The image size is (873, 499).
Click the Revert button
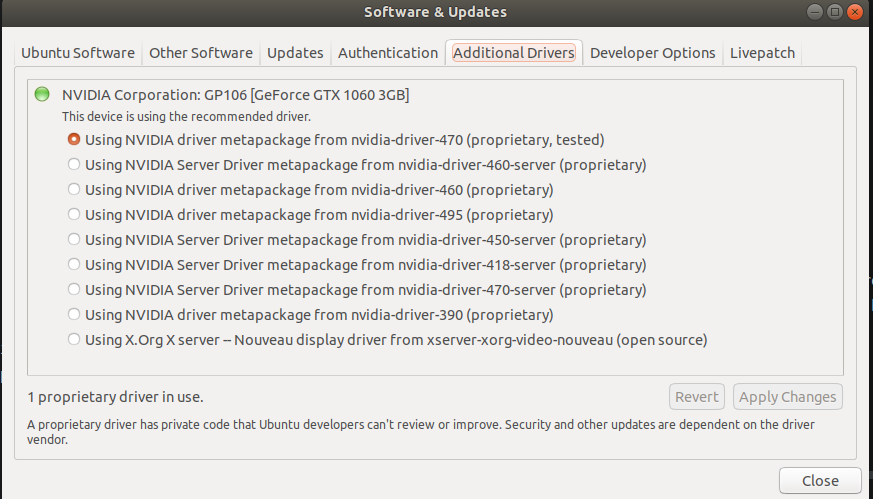pyautogui.click(x=697, y=397)
